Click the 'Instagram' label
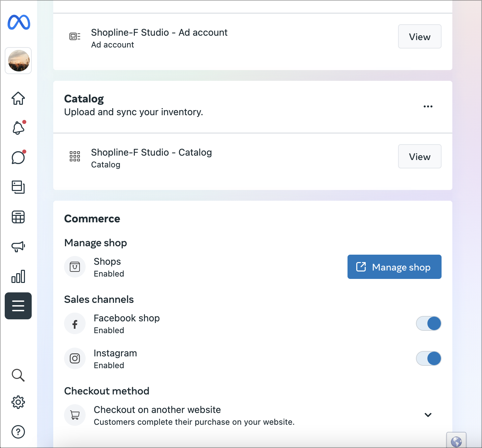Viewport: 482px width, 448px height. pos(115,353)
